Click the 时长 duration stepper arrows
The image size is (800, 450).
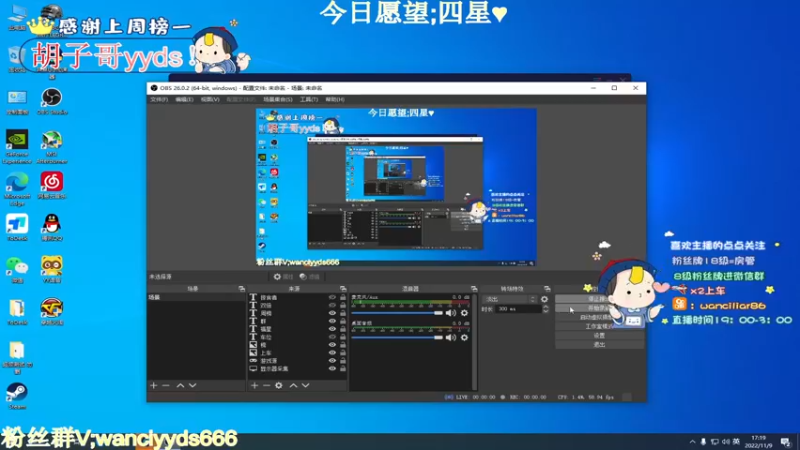click(x=545, y=309)
